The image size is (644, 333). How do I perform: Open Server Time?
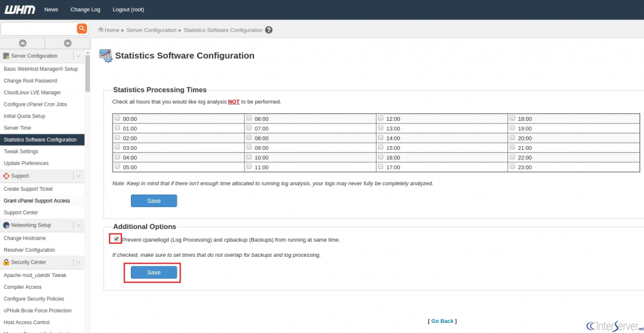pos(17,128)
